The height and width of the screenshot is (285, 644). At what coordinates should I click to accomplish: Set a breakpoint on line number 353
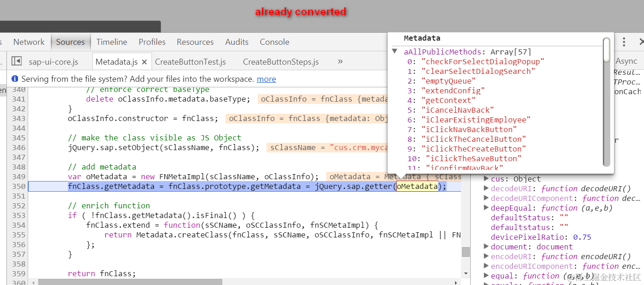(18, 215)
